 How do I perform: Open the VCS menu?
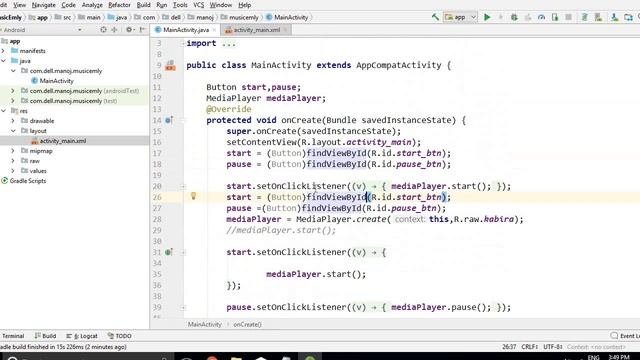coord(198,5)
